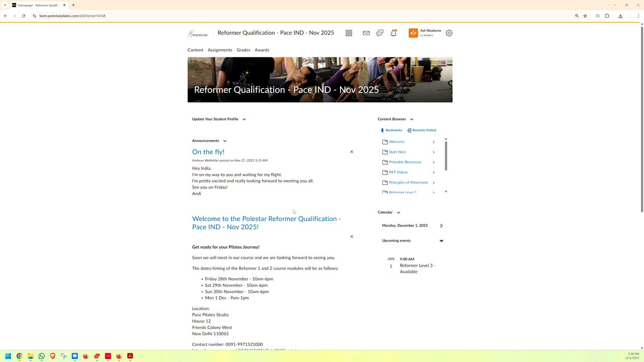Viewport: 644px width, 362px height.
Task: Click the Polestar logo
Action: [x=198, y=33]
